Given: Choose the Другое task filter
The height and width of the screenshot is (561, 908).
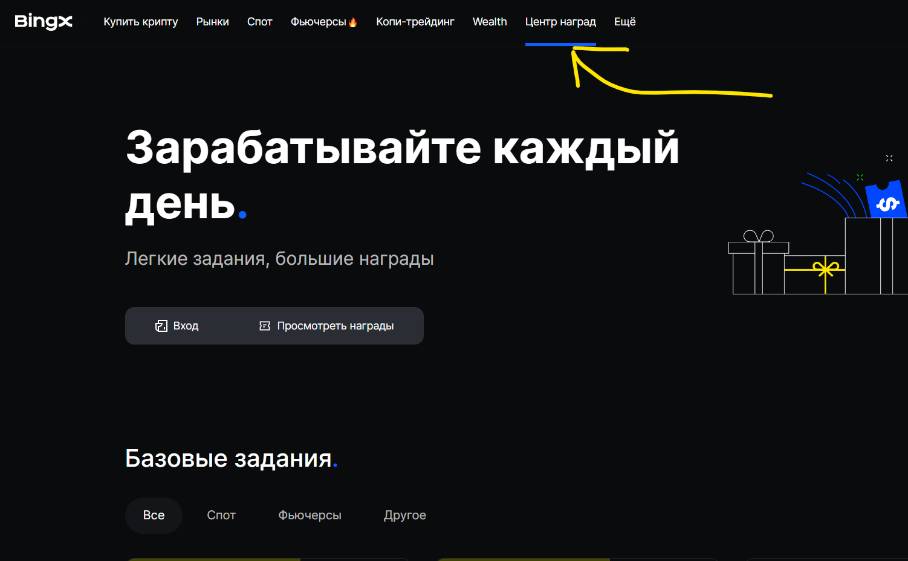Looking at the screenshot, I should pyautogui.click(x=405, y=515).
